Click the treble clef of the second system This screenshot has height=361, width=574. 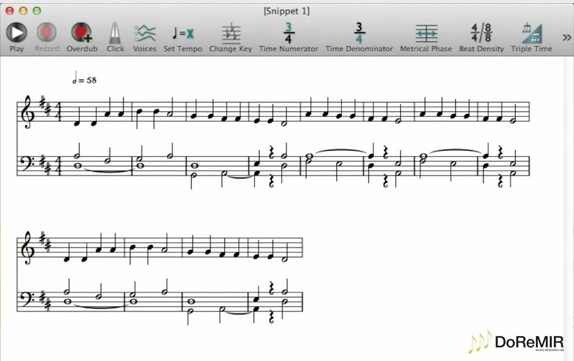point(28,248)
